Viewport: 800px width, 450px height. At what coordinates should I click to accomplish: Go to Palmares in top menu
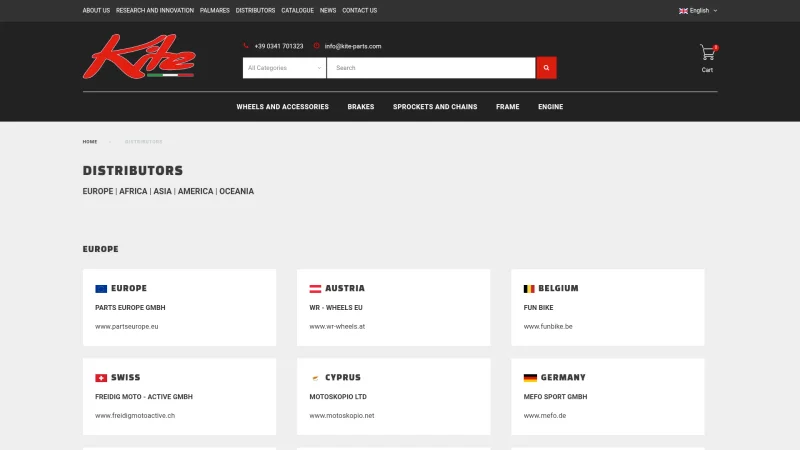[215, 10]
